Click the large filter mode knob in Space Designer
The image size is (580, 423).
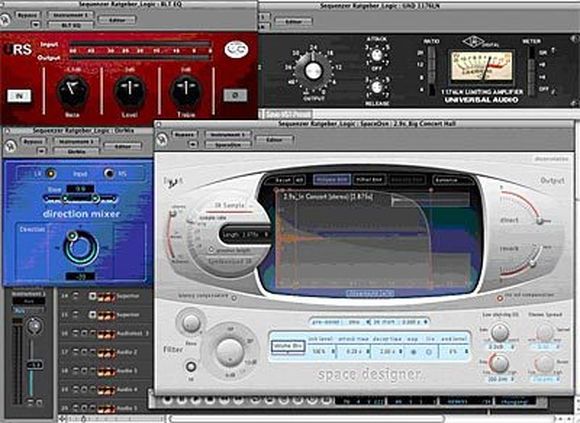point(229,351)
